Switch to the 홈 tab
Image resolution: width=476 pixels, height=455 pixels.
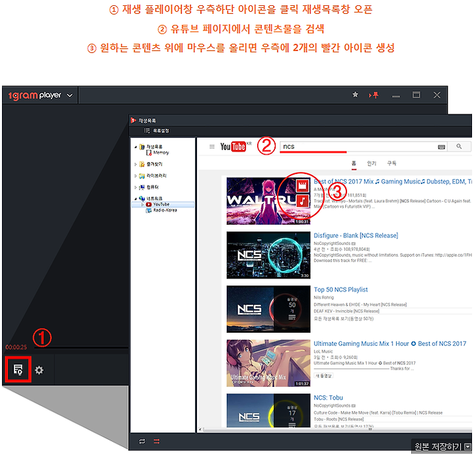pyautogui.click(x=354, y=163)
